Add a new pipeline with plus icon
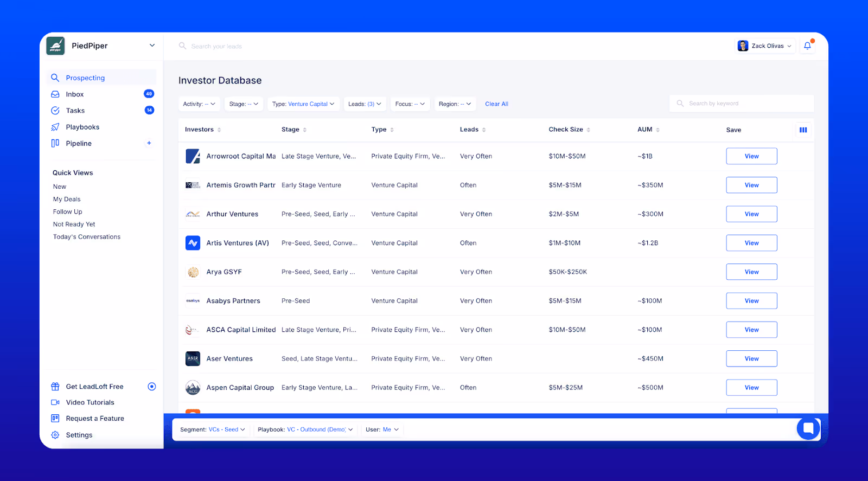Screen dimensions: 868x481 149,143
